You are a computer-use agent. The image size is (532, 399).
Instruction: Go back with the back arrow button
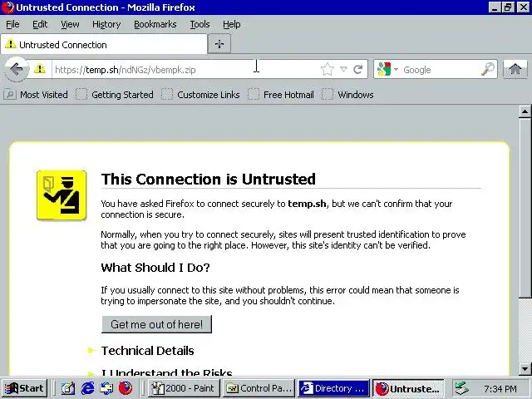16,70
